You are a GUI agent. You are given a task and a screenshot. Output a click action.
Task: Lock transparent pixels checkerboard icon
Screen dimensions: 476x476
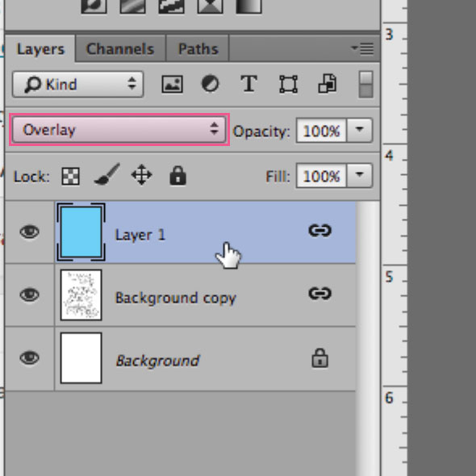pyautogui.click(x=70, y=176)
